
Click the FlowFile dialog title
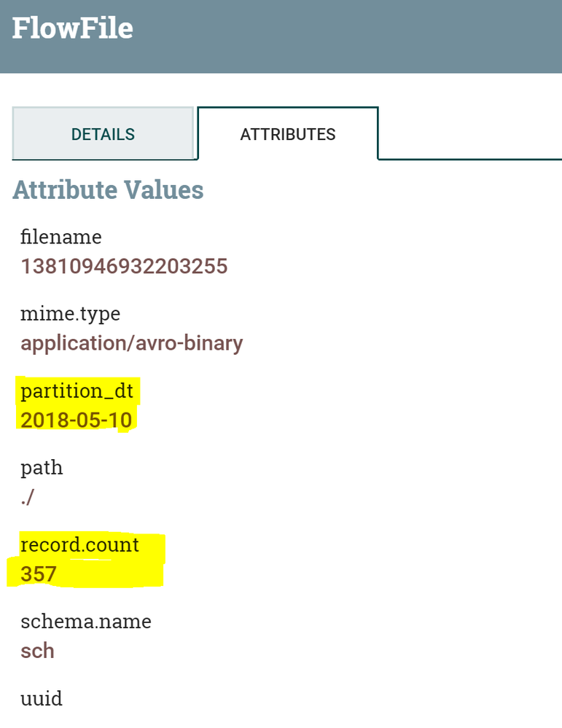click(x=73, y=28)
